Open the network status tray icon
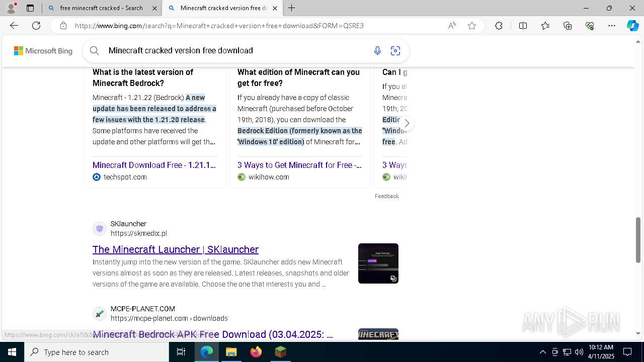Screen dimensions: 644x362 pyautogui.click(x=567, y=352)
